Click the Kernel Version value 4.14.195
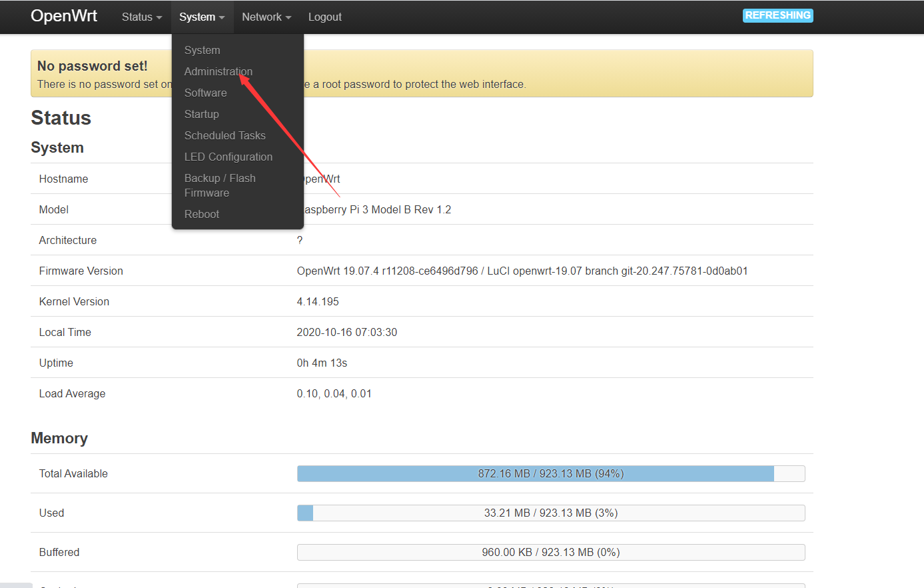Viewport: 924px width, 588px height. (318, 301)
